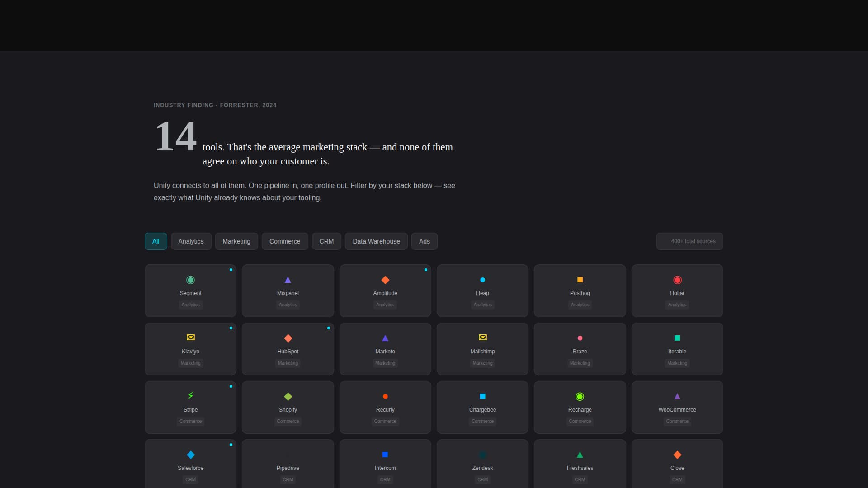The image size is (868, 488).
Task: Click the green Shopify diamond icon
Action: coord(288,397)
